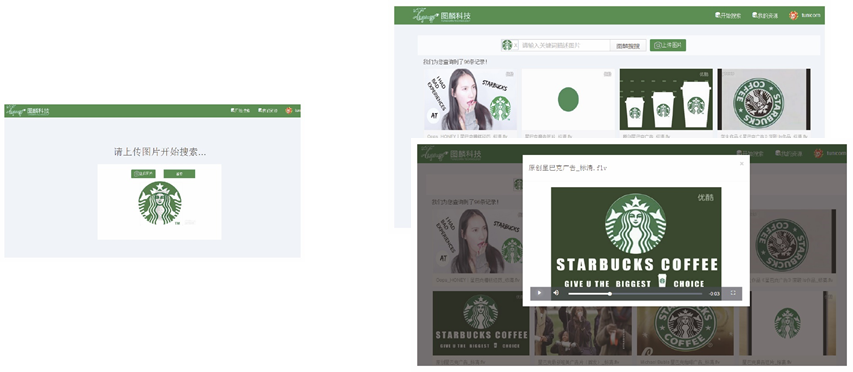853x372 pixels.
Task: Open the three coffee cups result thumbnail
Action: [x=666, y=99]
